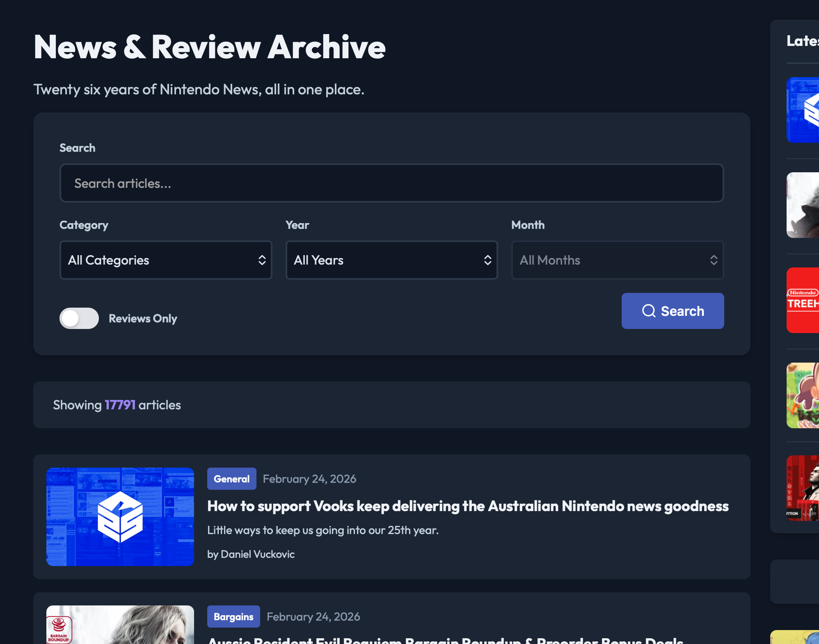Click into the Search articles input field
819x644 pixels.
click(x=391, y=183)
